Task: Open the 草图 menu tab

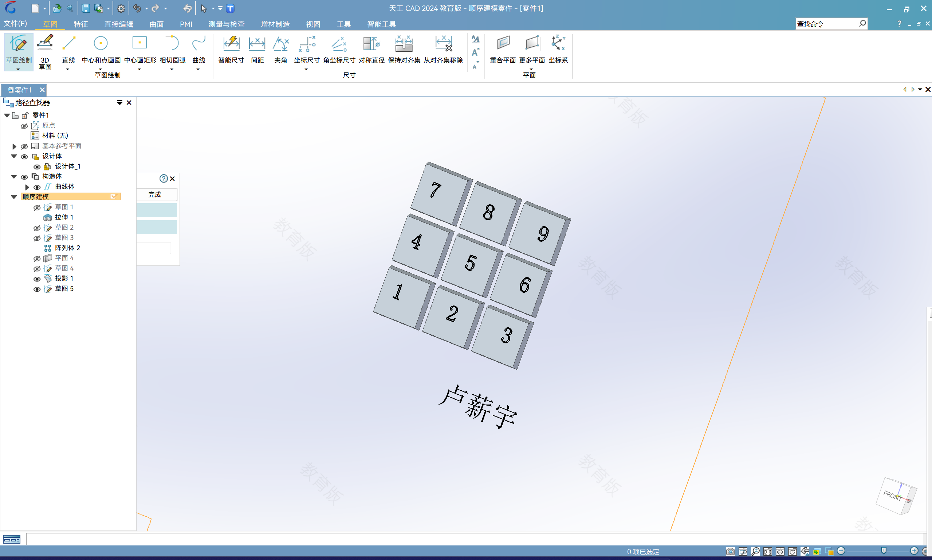Action: pos(50,25)
